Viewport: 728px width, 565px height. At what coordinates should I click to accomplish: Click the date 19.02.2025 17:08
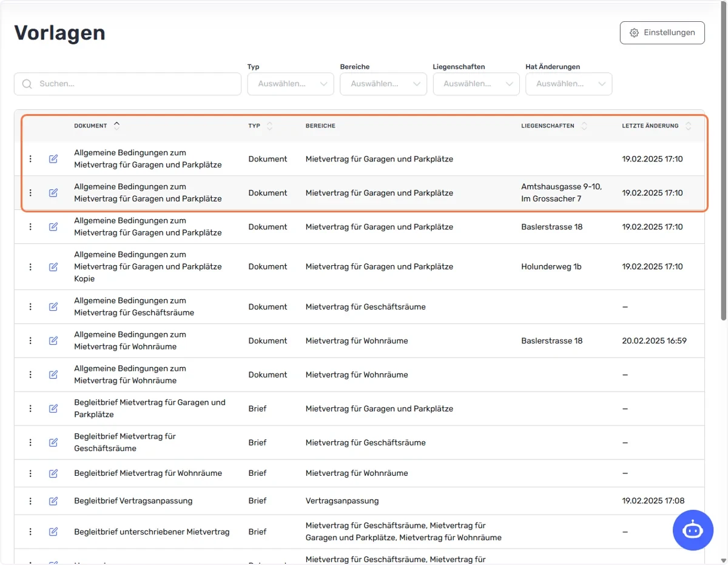click(653, 501)
